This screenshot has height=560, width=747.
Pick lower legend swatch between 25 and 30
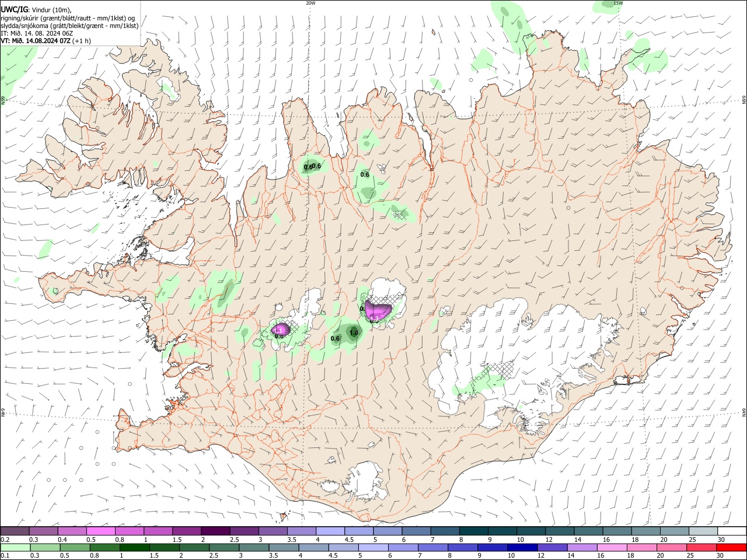[701, 547]
